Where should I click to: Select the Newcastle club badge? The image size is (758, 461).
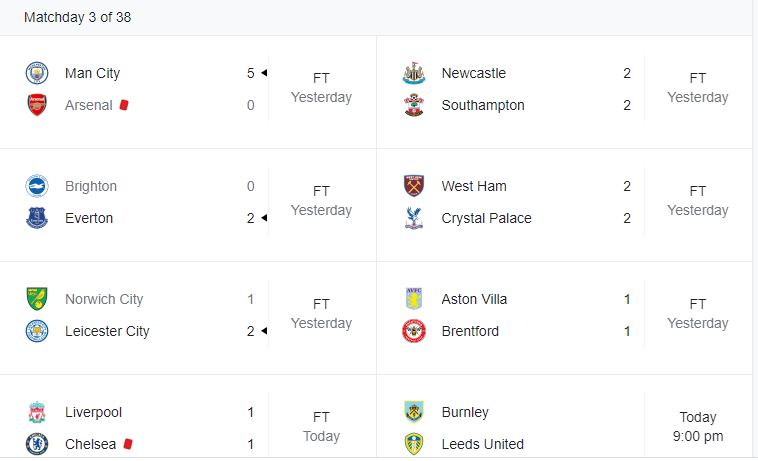(x=414, y=73)
